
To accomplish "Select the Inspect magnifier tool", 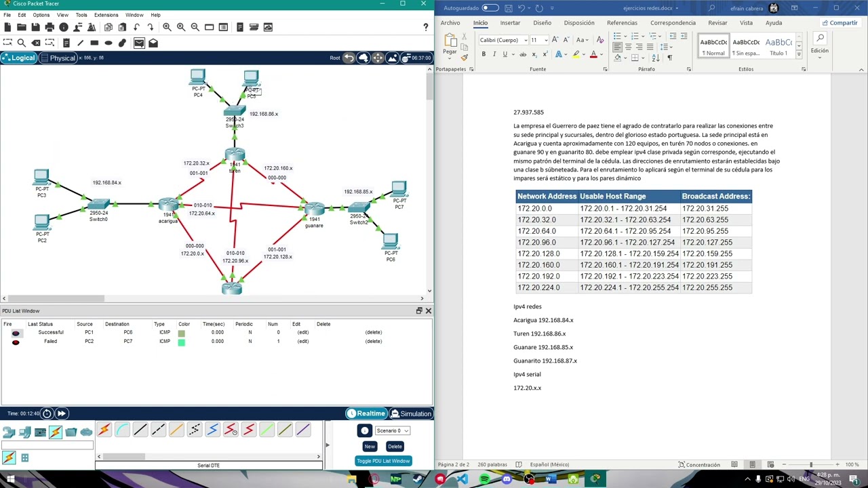I will click(x=21, y=43).
